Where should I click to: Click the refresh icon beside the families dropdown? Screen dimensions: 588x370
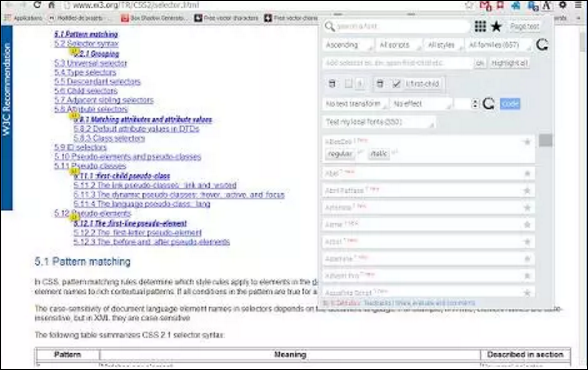pyautogui.click(x=542, y=45)
